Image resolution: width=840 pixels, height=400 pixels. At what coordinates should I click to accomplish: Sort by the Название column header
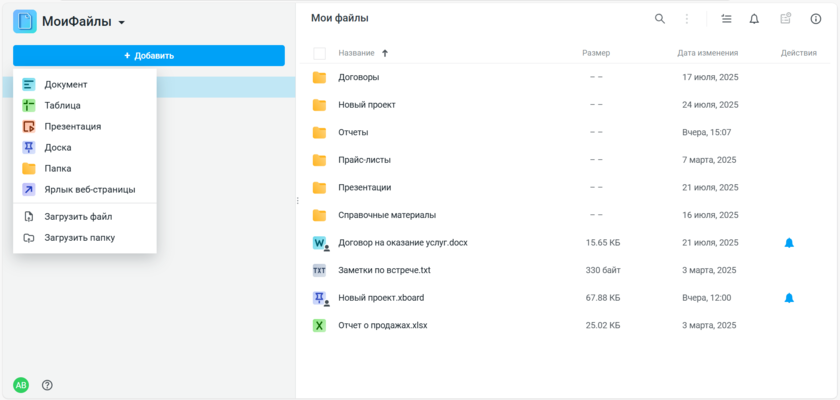[x=357, y=53]
